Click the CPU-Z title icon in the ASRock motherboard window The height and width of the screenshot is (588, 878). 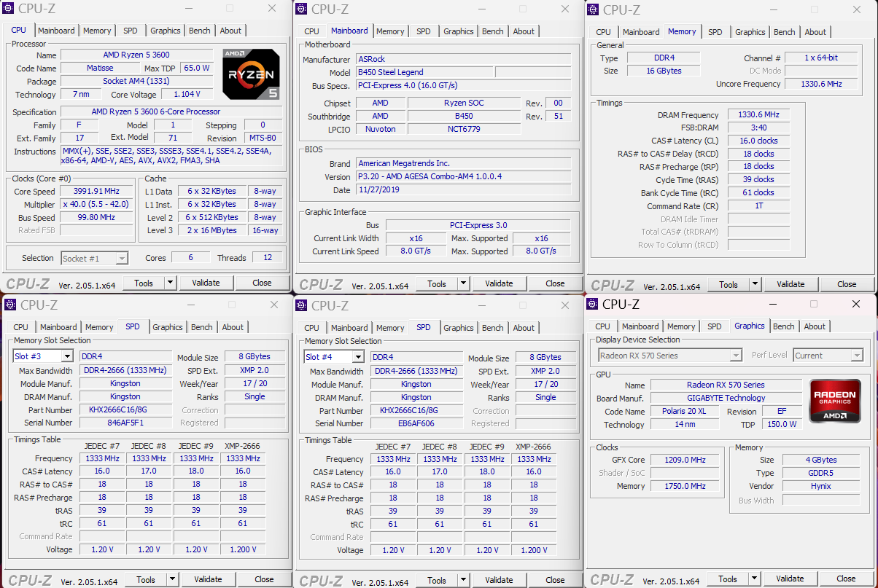(302, 9)
